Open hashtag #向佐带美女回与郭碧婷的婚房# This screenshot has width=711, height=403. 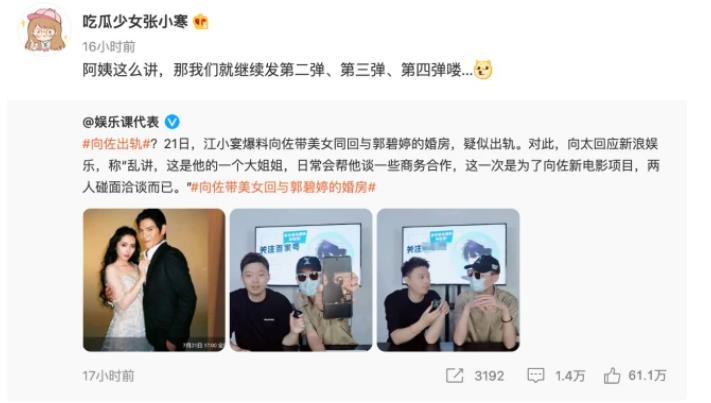[283, 187]
